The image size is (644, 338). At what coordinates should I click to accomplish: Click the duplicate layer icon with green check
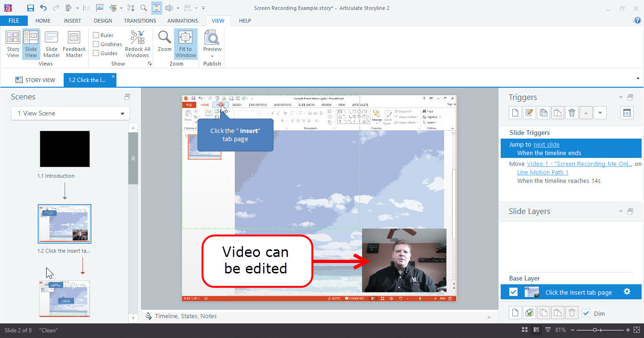coord(529,313)
